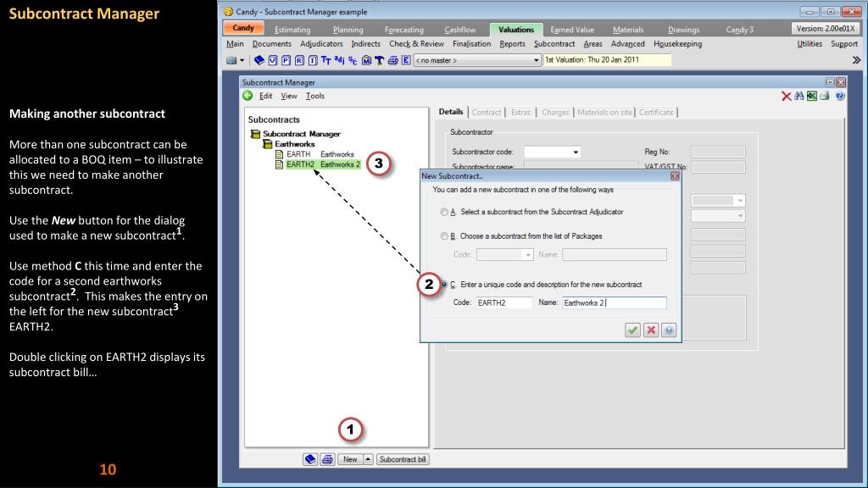Image resolution: width=868 pixels, height=488 pixels.
Task: Click the I document icon in the toolbar
Action: (x=312, y=60)
